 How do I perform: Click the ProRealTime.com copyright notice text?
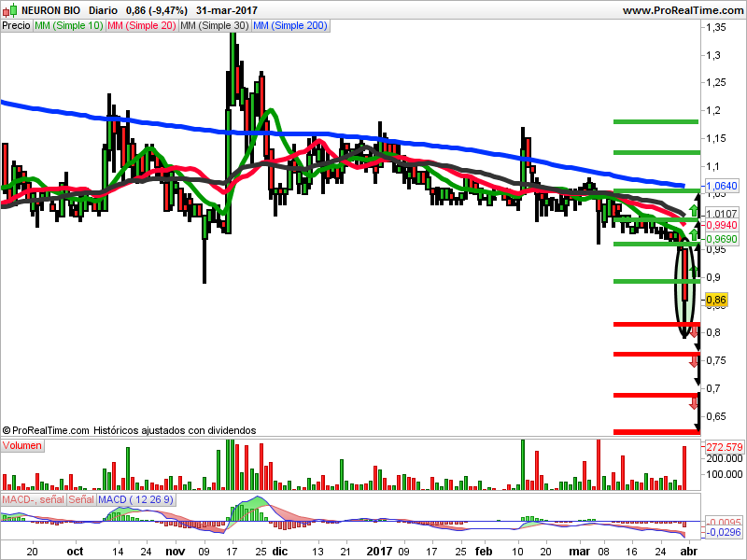[129, 430]
